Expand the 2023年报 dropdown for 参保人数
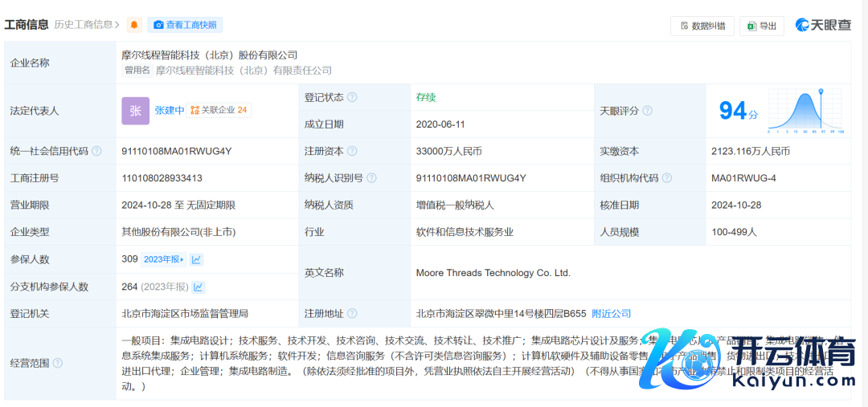Viewport: 868px width, 407px height. point(163,258)
